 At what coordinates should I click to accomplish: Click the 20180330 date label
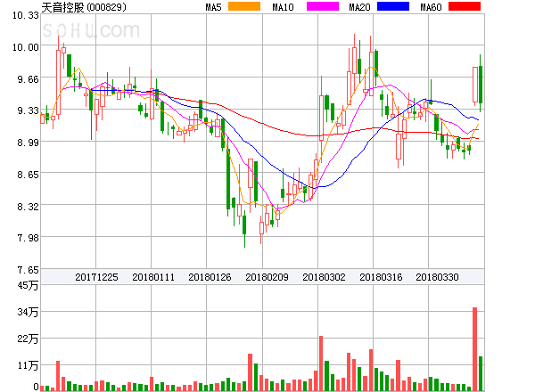click(437, 277)
